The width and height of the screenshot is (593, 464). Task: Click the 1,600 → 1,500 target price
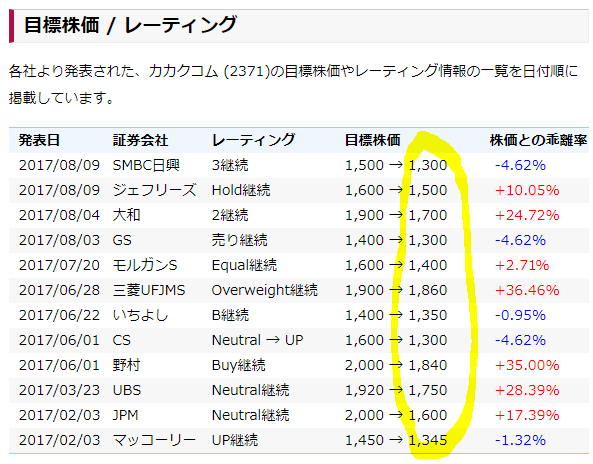coord(396,190)
